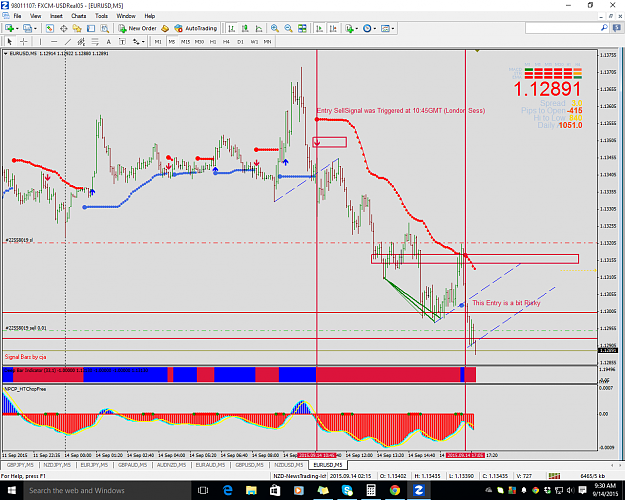Launch the Strategy Tester icon
Image resolution: width=625 pixels, height=500 pixels.
pos(104,28)
